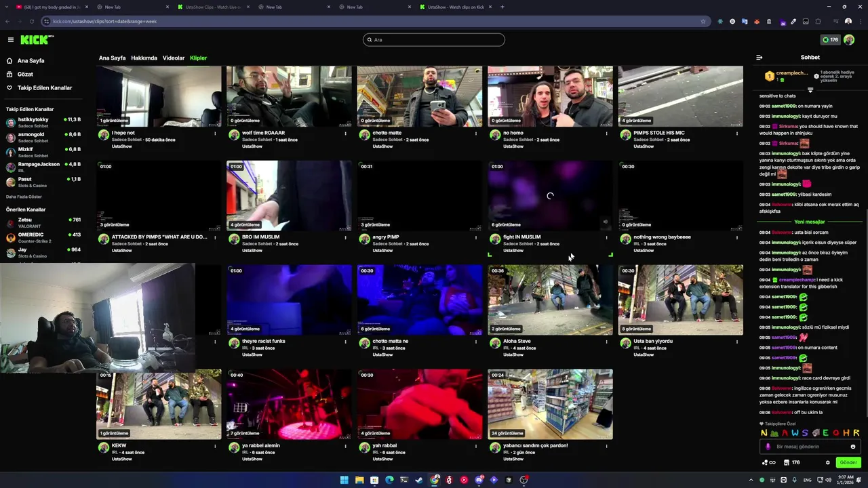Open OMEREDIC recommended channel
The height and width of the screenshot is (488, 868).
click(x=43, y=238)
